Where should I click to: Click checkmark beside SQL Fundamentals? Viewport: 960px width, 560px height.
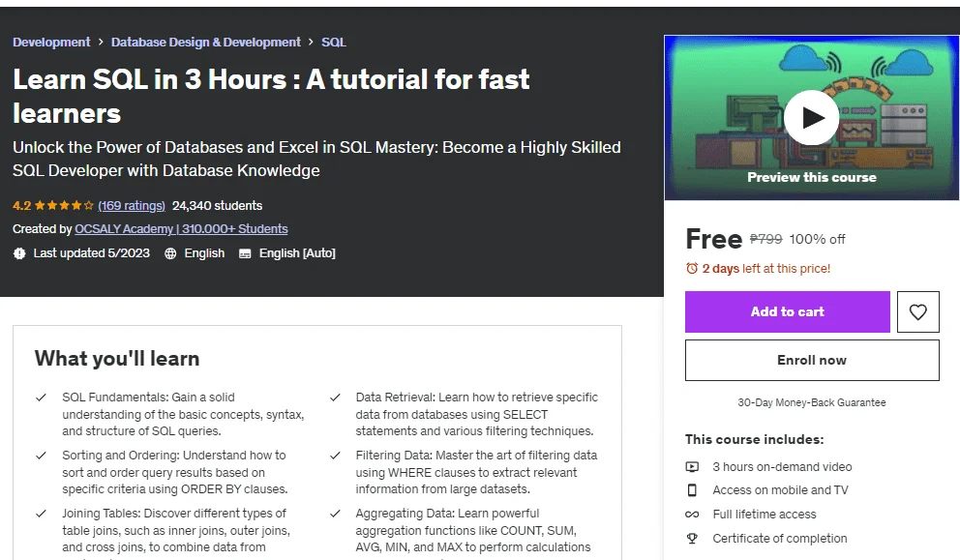(x=41, y=398)
